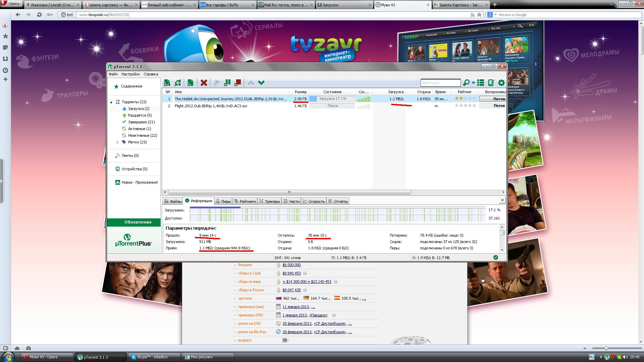The image size is (644, 362).
Task: Click the Start torrent play icon
Action: click(x=217, y=83)
